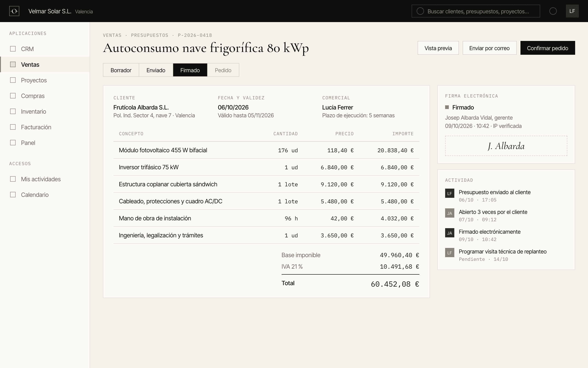Screen dimensions: 588x368
Task: Click Enviar por correo button
Action: (489, 48)
